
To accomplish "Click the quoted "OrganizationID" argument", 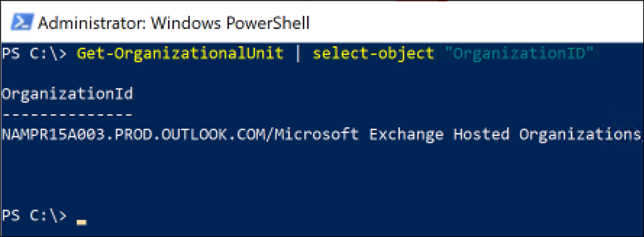I will [x=520, y=54].
